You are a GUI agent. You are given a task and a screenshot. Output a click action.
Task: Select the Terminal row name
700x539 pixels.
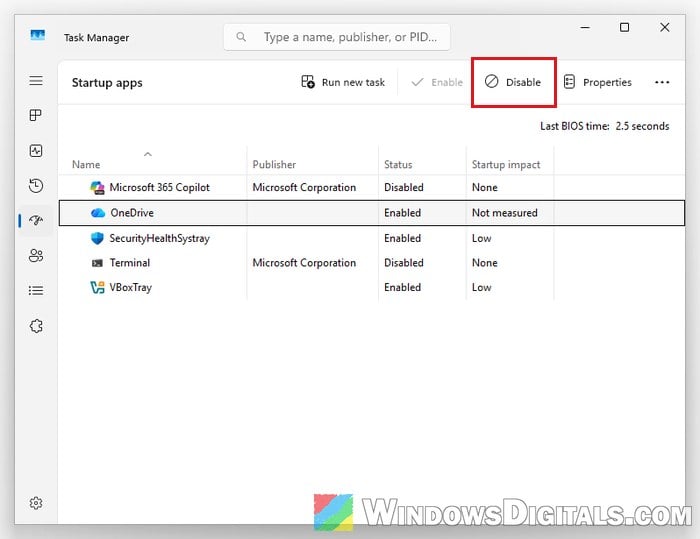point(130,263)
